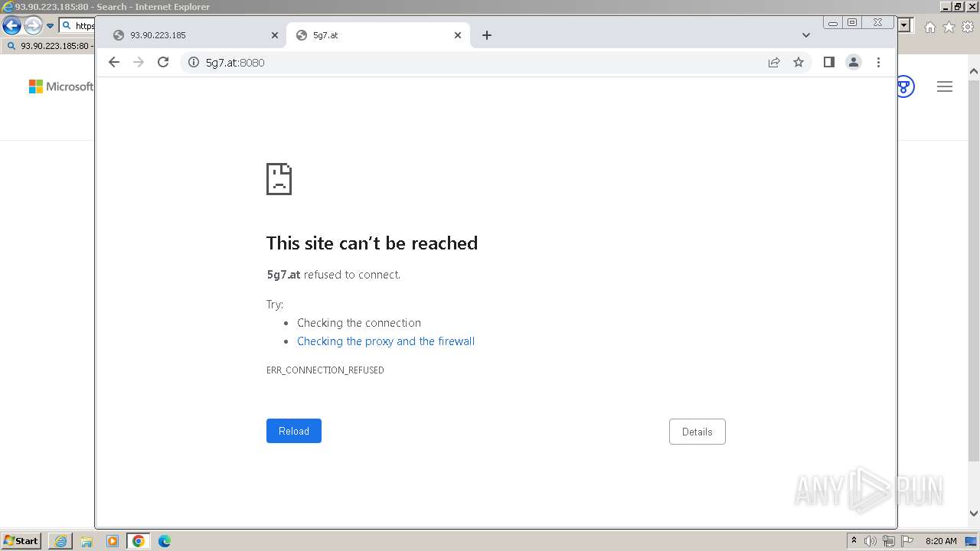Click the Details button
The width and height of the screenshot is (980, 551).
coord(697,432)
